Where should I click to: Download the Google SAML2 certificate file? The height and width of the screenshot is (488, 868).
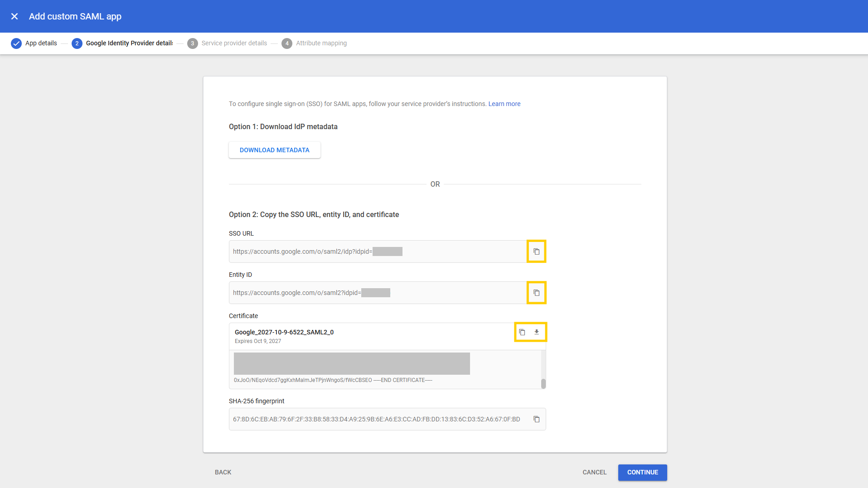(x=537, y=332)
